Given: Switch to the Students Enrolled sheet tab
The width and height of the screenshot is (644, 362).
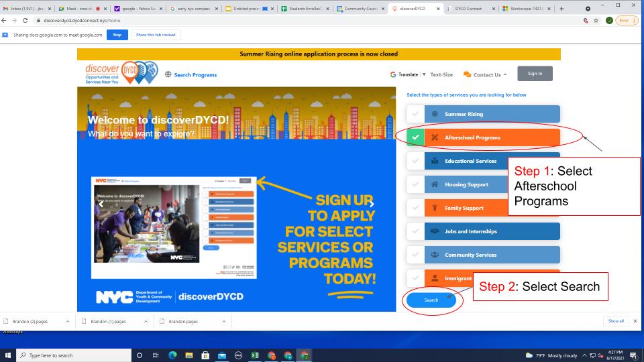Looking at the screenshot, I should [x=305, y=8].
